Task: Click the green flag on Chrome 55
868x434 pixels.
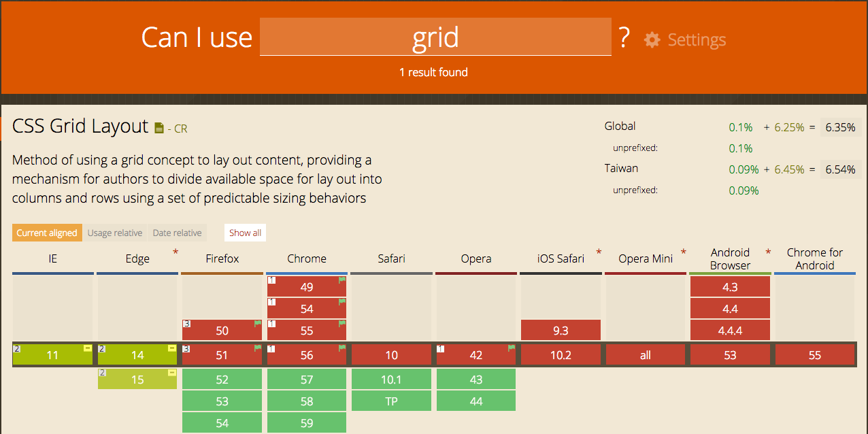Action: click(341, 323)
